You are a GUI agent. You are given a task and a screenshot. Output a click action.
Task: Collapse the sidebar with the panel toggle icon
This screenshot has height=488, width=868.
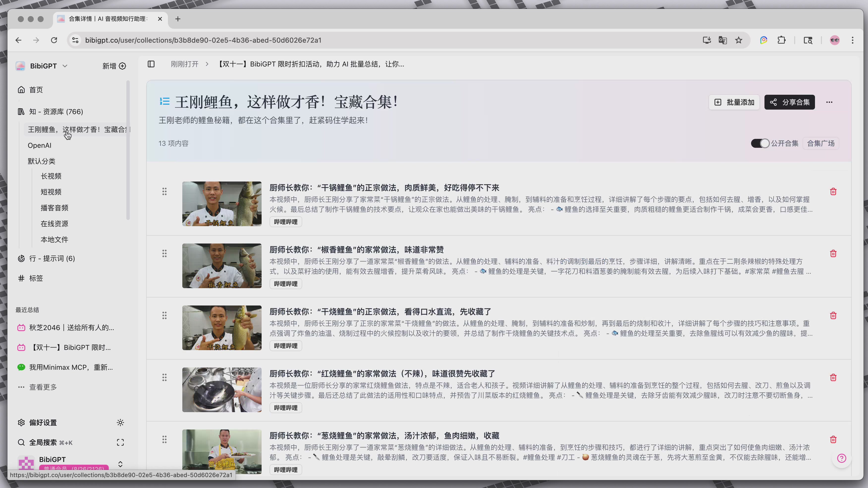[x=151, y=64]
